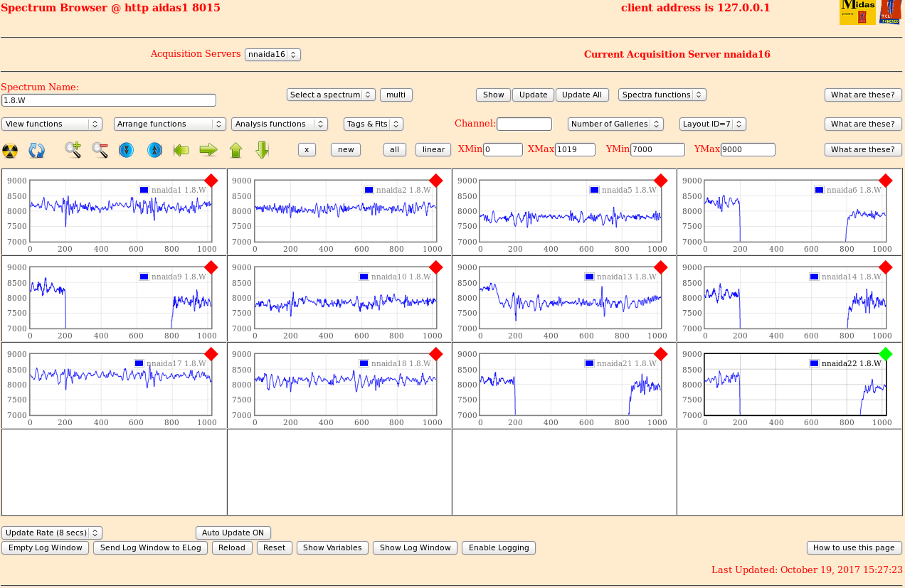This screenshot has width=905, height=588.
Task: Click the blue double down-arrow icon
Action: [x=127, y=150]
